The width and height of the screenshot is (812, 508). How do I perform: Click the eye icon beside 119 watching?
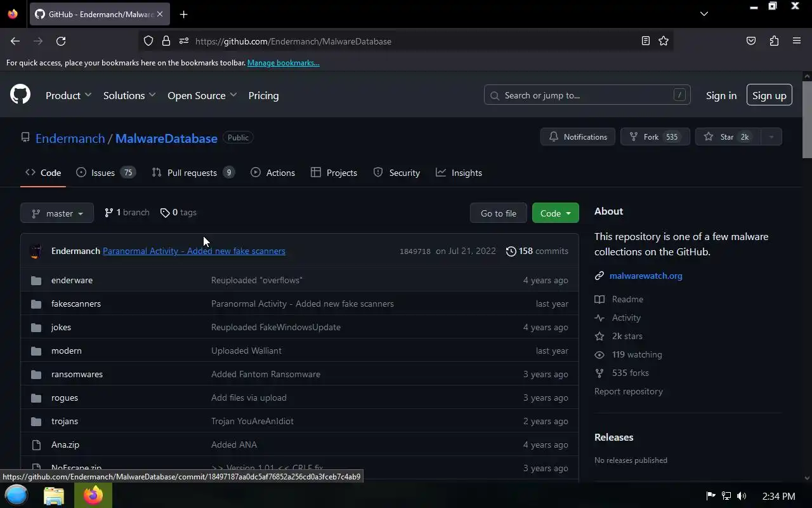pyautogui.click(x=599, y=355)
